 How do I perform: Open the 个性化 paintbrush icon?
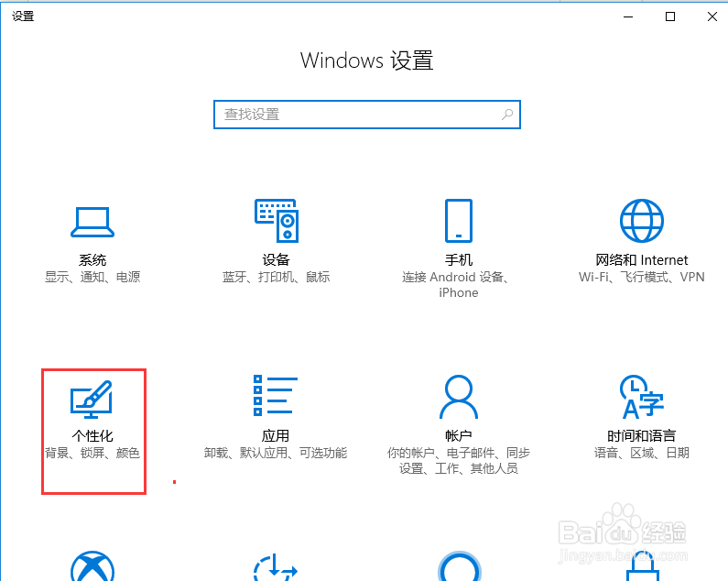tap(92, 400)
